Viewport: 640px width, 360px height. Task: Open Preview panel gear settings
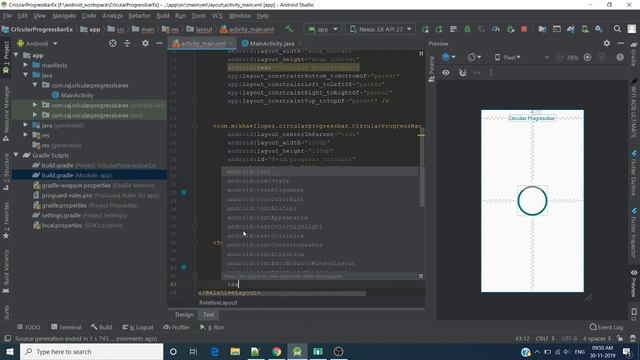point(607,43)
